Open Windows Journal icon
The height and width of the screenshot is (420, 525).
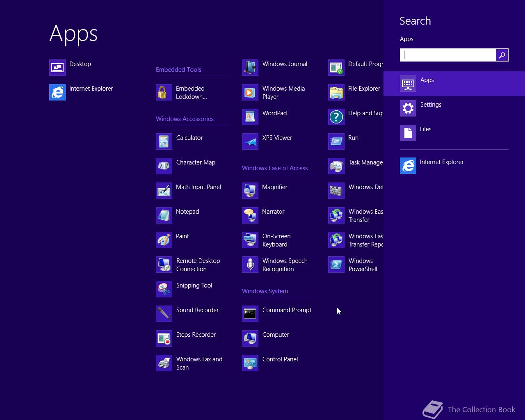point(250,68)
